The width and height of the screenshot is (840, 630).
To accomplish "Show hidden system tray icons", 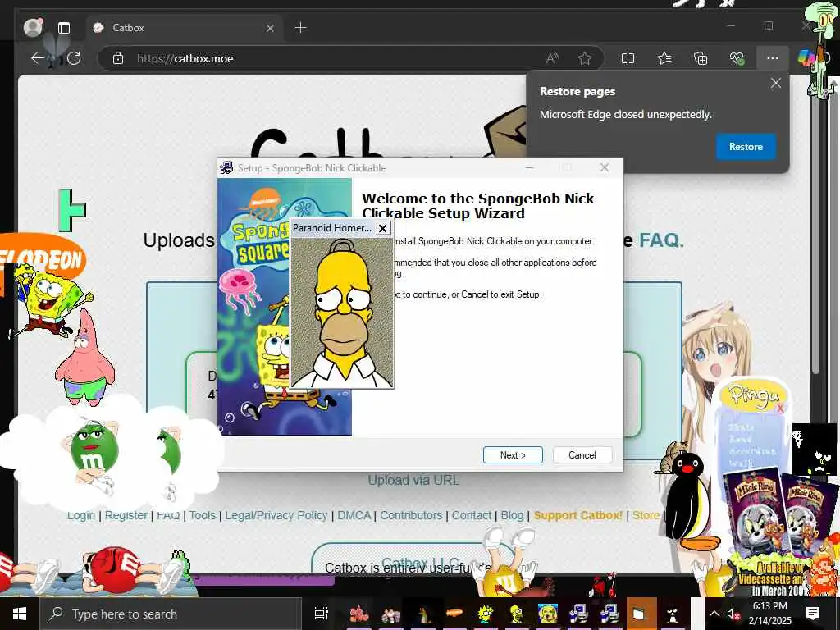I will click(x=714, y=614).
